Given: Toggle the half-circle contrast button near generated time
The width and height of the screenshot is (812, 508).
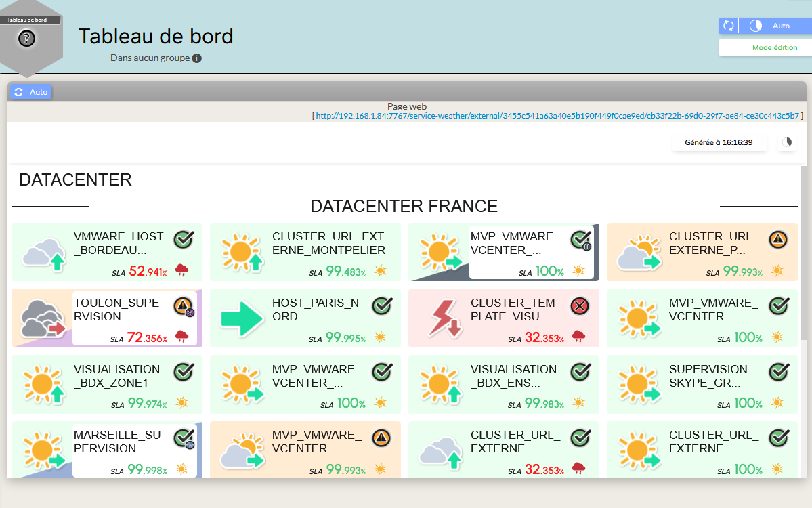Looking at the screenshot, I should click(787, 143).
